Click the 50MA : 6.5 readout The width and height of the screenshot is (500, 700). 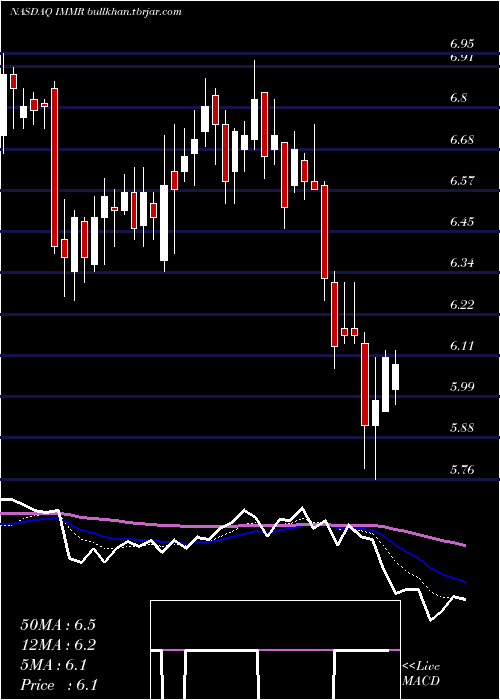(58, 625)
